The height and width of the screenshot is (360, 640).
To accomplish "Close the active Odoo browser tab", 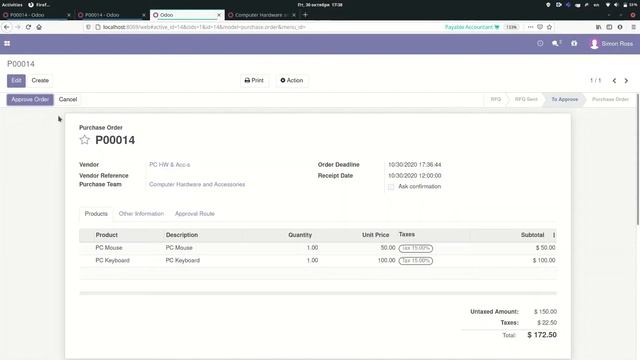I will [219, 15].
